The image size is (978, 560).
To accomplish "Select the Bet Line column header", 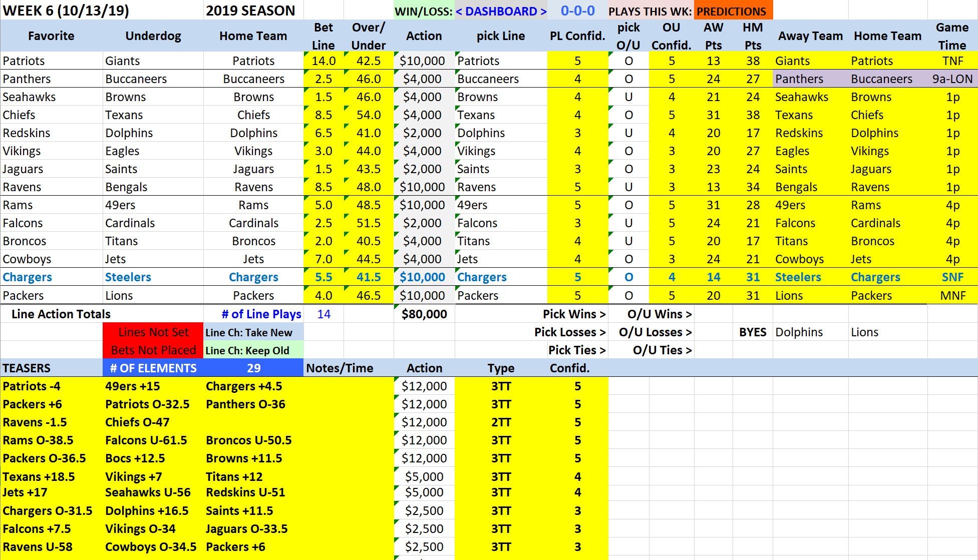I will [323, 36].
